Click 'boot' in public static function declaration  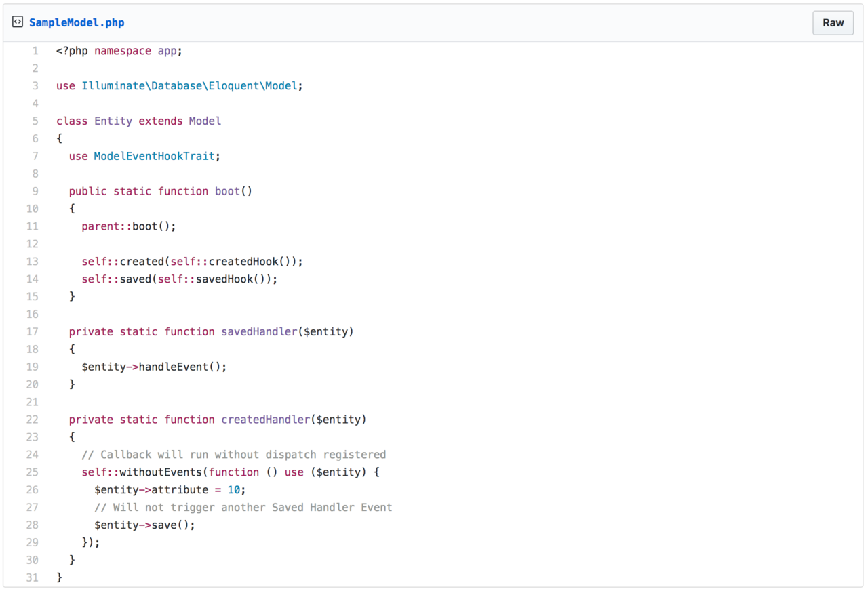point(228,192)
